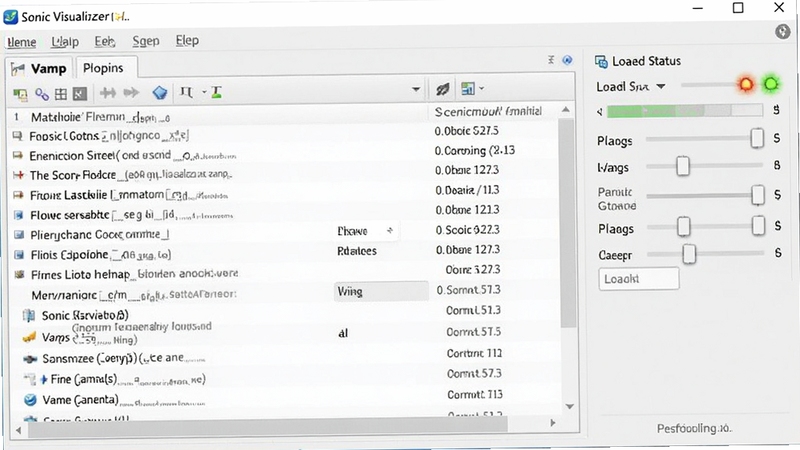Viewport: 800px width, 450px height.
Task: Open the Sgep menu
Action: click(146, 41)
